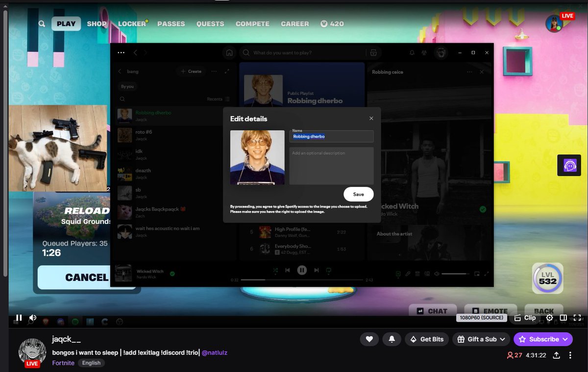The height and width of the screenshot is (372, 588).
Task: Enter Spotify full screen mode
Action: point(487,274)
